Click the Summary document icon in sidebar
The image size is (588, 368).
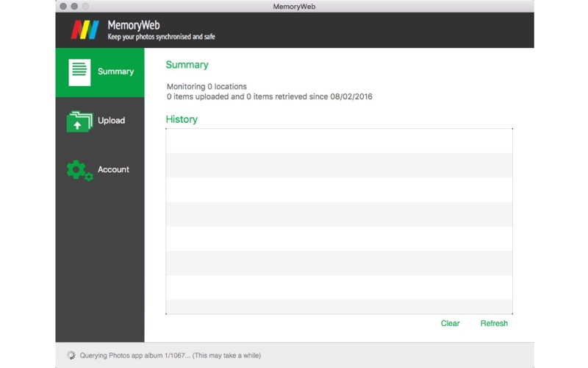click(79, 72)
